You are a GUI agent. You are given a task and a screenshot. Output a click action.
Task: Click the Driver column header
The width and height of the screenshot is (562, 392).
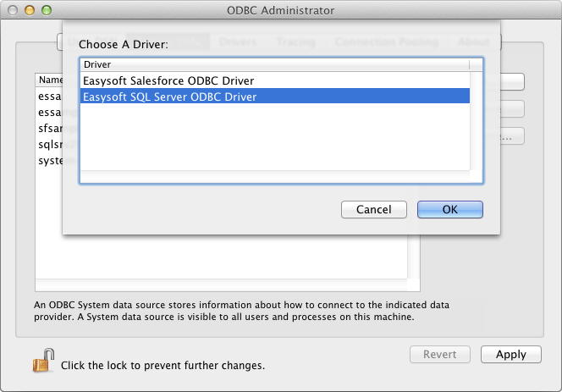click(x=275, y=64)
